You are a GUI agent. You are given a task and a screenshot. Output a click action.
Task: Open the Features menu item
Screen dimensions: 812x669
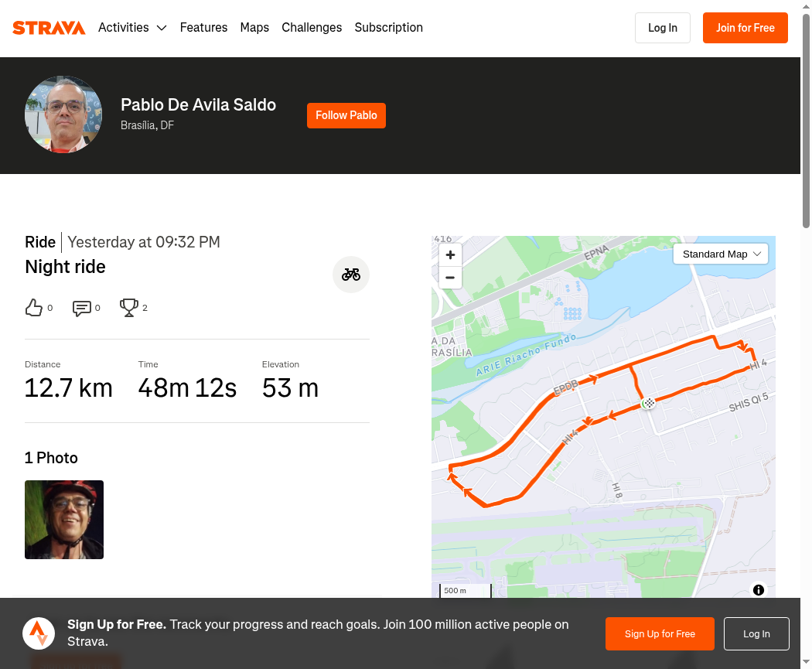pyautogui.click(x=203, y=27)
